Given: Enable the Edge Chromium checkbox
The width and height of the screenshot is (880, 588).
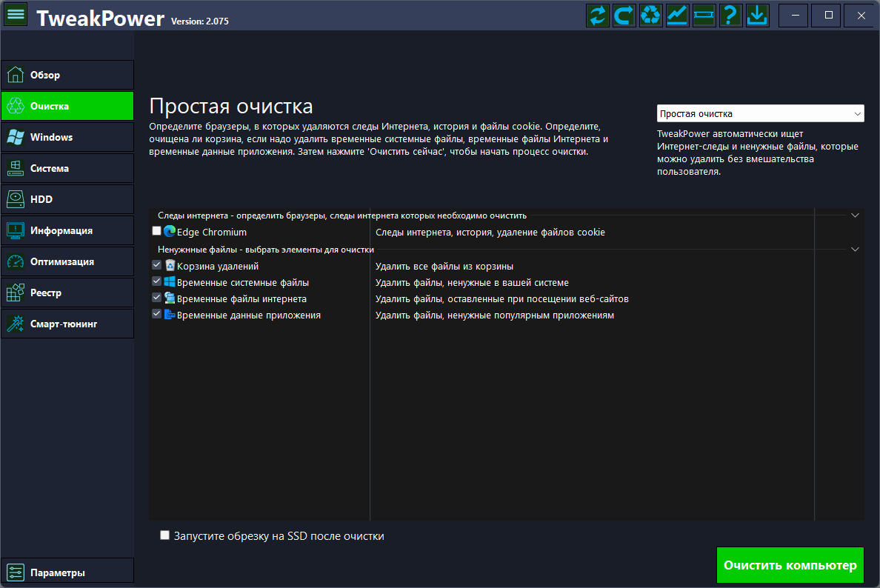Looking at the screenshot, I should click(x=156, y=231).
